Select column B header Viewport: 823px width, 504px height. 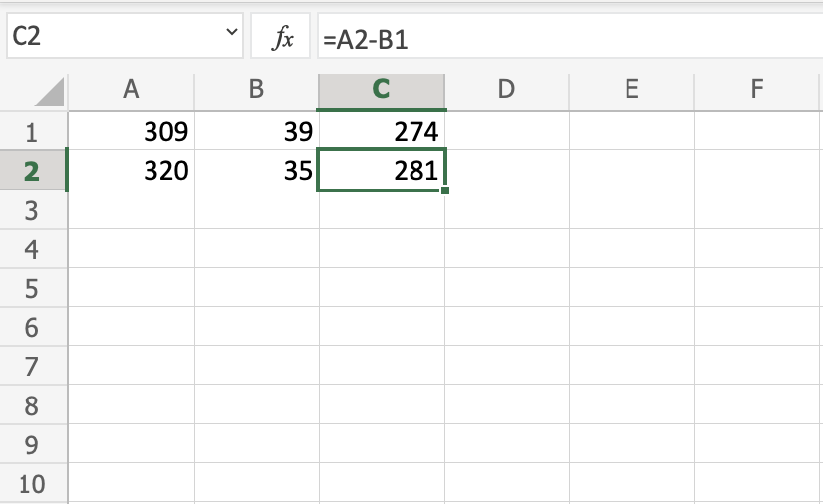click(256, 90)
